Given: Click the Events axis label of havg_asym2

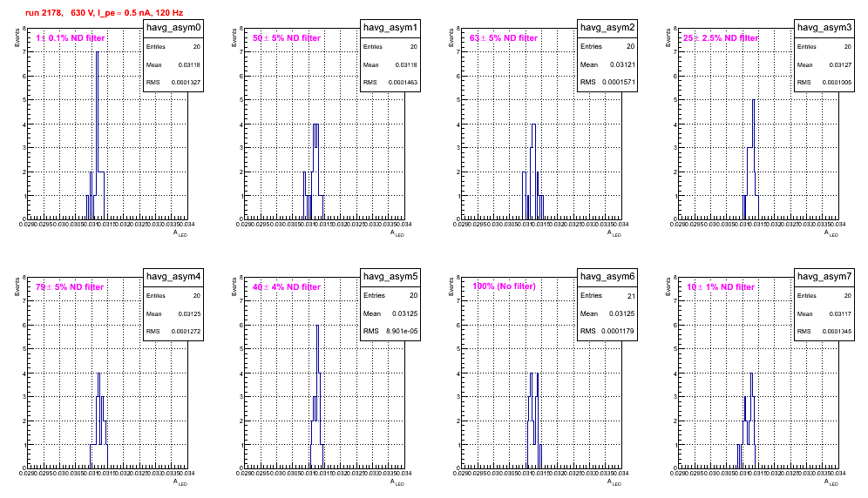Looking at the screenshot, I should pyautogui.click(x=451, y=37).
